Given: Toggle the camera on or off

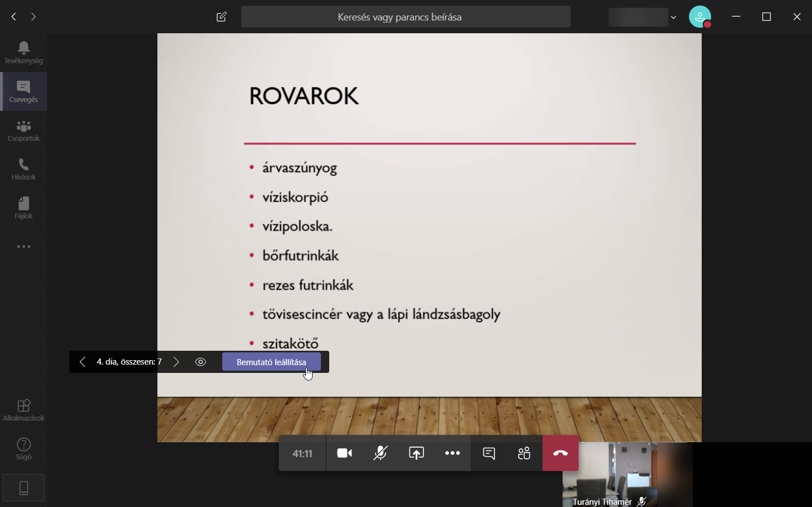Looking at the screenshot, I should tap(344, 453).
